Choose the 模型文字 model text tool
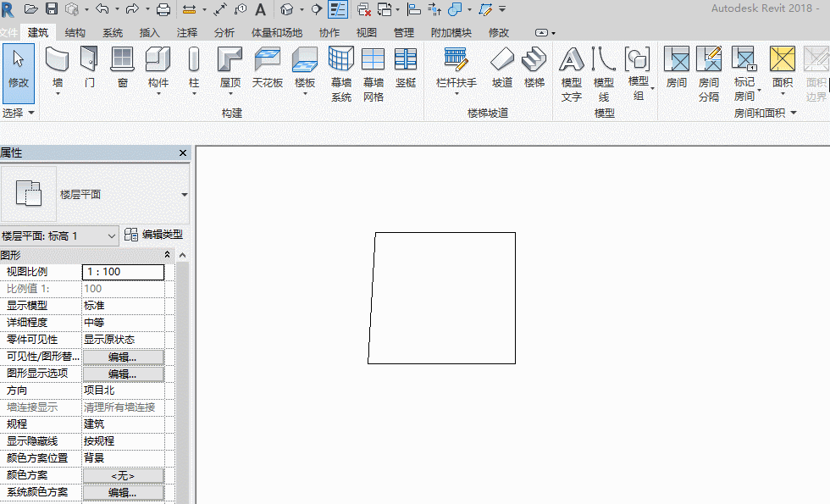 pos(571,75)
